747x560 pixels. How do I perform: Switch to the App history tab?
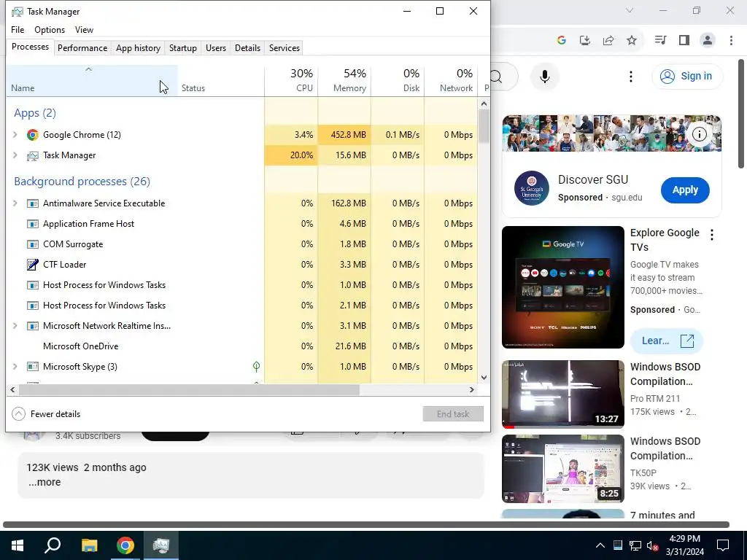click(138, 48)
